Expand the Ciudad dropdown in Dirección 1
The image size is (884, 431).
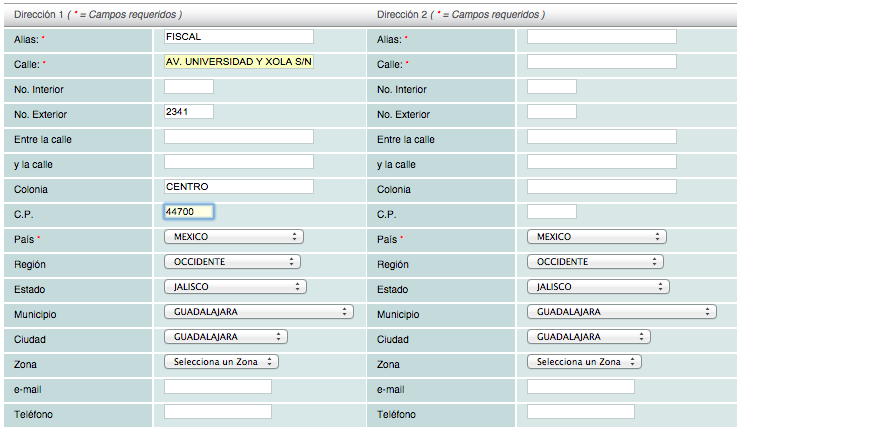coord(225,337)
